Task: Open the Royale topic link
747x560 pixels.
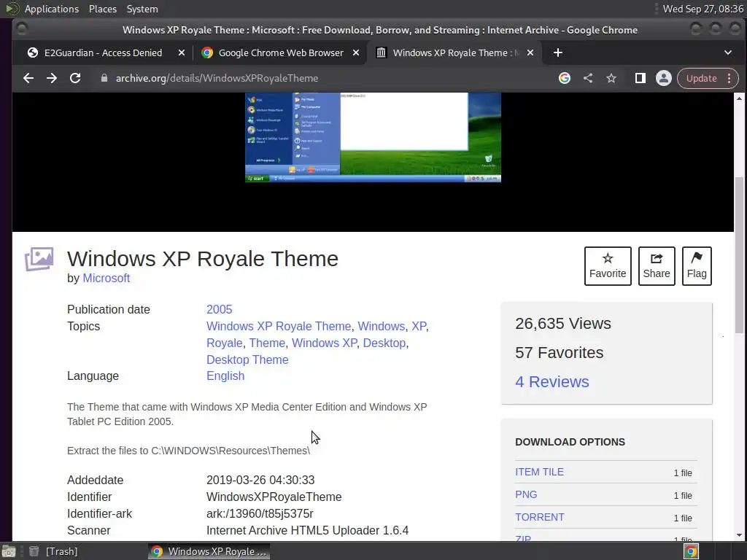Action: tap(225, 343)
